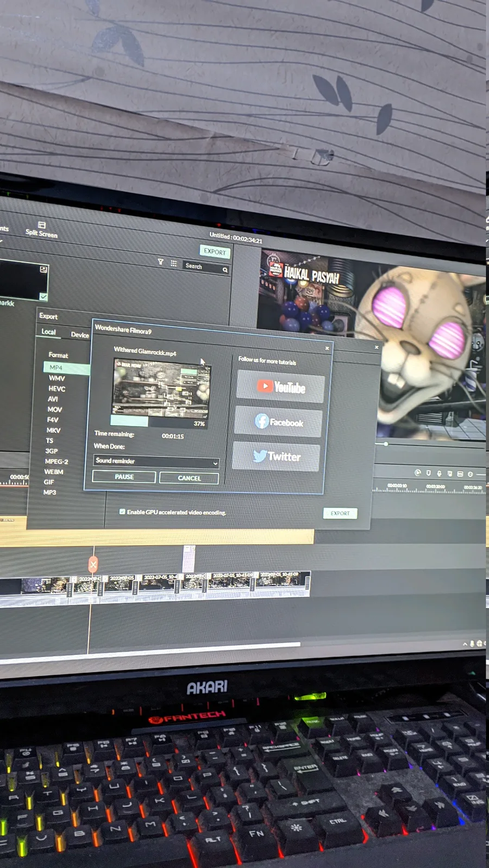
Task: Click the Withered Glamrockk export preview thumbnail
Action: click(161, 389)
